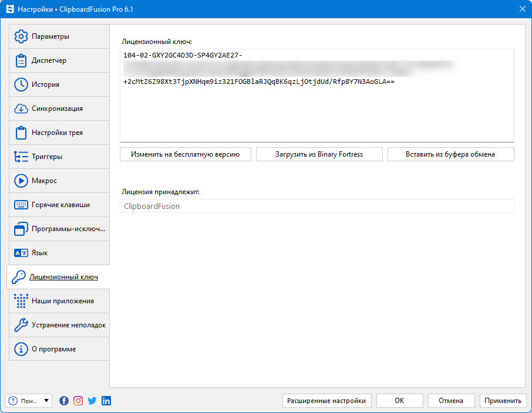Viewport: 532px width, 413px height.
Task: Click the Синхронизация cloud icon
Action: pos(21,109)
